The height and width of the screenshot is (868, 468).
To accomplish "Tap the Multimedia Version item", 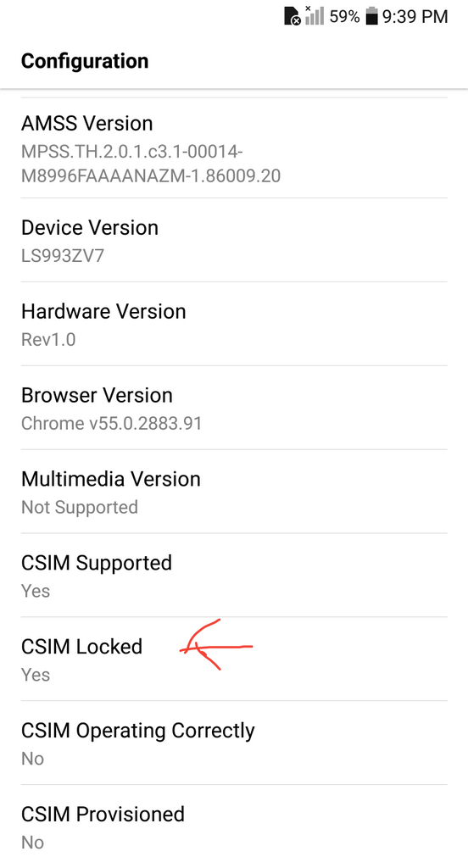I will pyautogui.click(x=234, y=492).
